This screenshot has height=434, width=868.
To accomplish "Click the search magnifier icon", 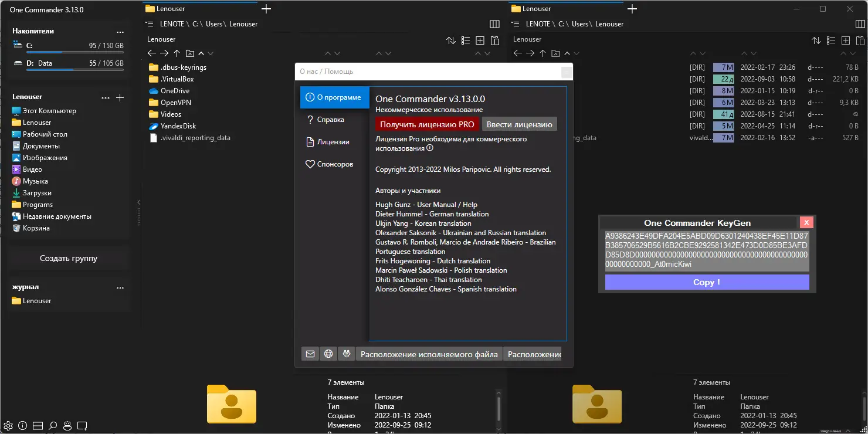I will click(52, 425).
